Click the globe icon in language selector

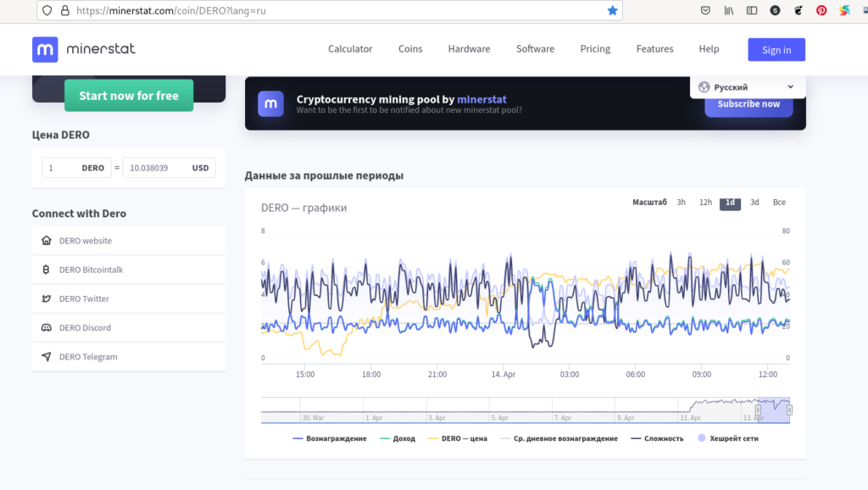pyautogui.click(x=704, y=87)
